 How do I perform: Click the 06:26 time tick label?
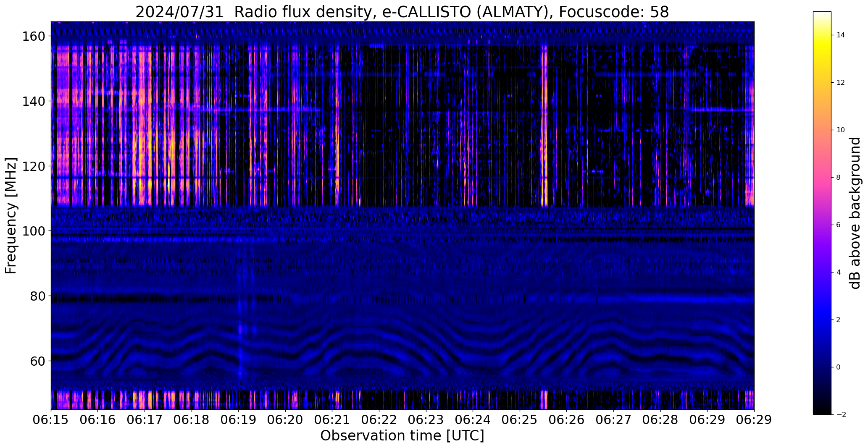click(x=567, y=420)
